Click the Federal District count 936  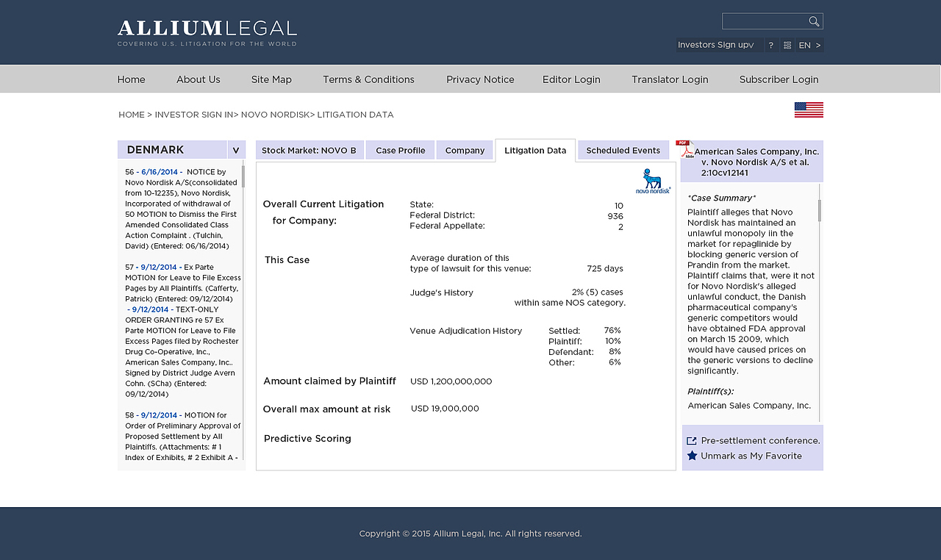[615, 216]
